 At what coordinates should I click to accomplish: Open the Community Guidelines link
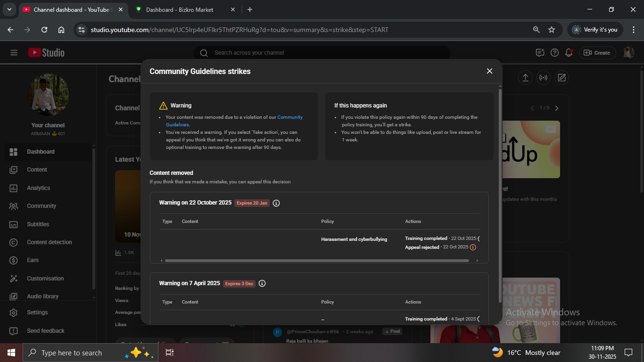[289, 117]
